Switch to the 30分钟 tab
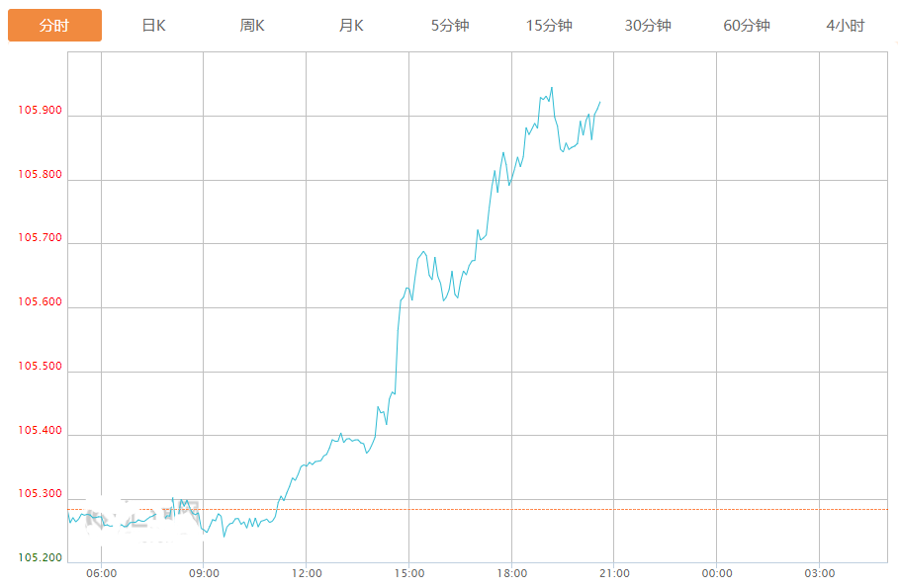Viewport: 900px width, 588px height. click(x=648, y=26)
